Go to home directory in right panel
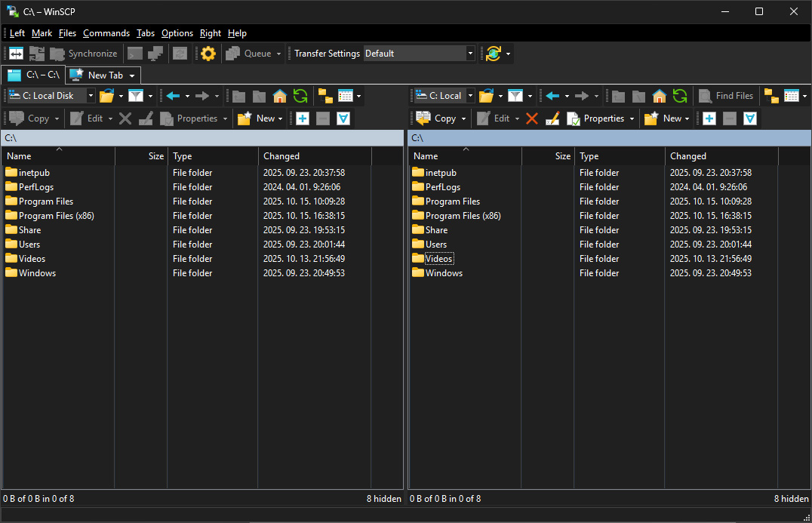Screen dimensions: 812x523 click(659, 96)
